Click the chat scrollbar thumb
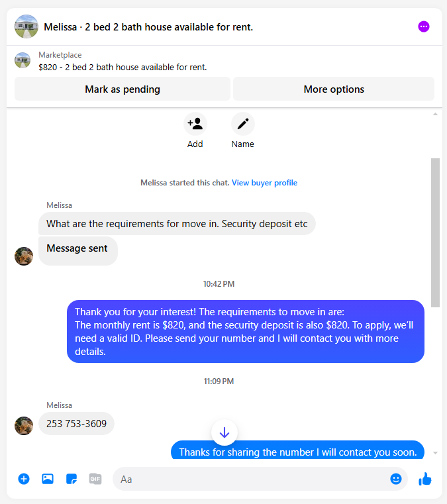Viewport: 447px width, 504px height. coord(435,232)
